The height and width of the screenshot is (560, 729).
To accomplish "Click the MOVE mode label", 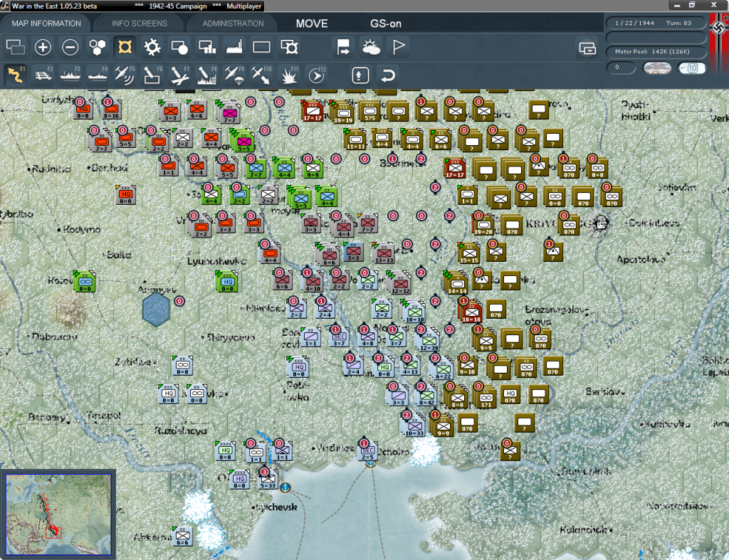I will pos(312,23).
